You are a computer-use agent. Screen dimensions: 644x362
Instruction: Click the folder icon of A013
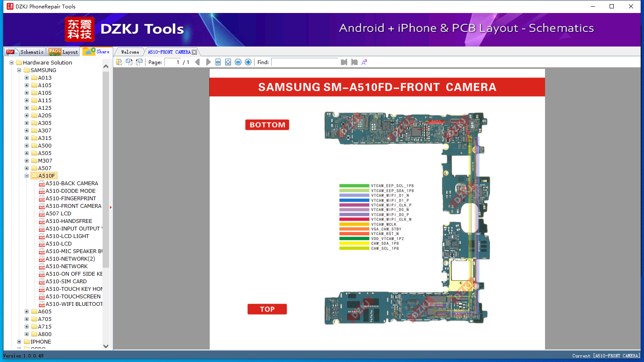pos(34,78)
